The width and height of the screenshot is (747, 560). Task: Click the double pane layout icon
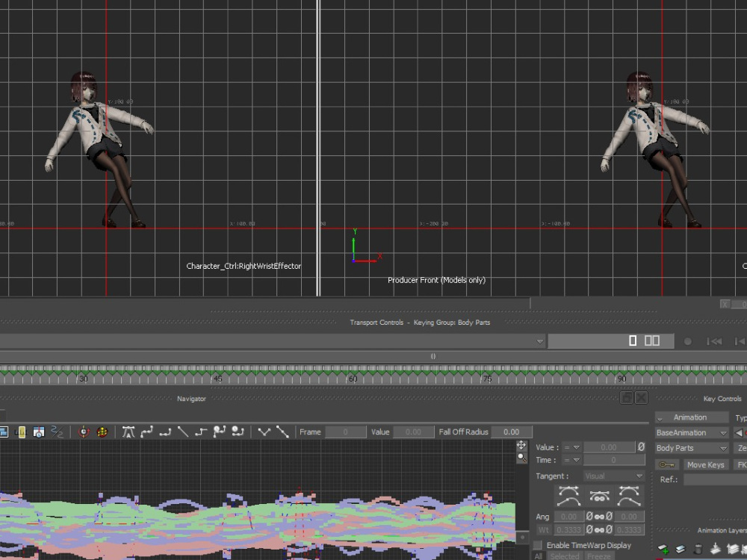[651, 341]
